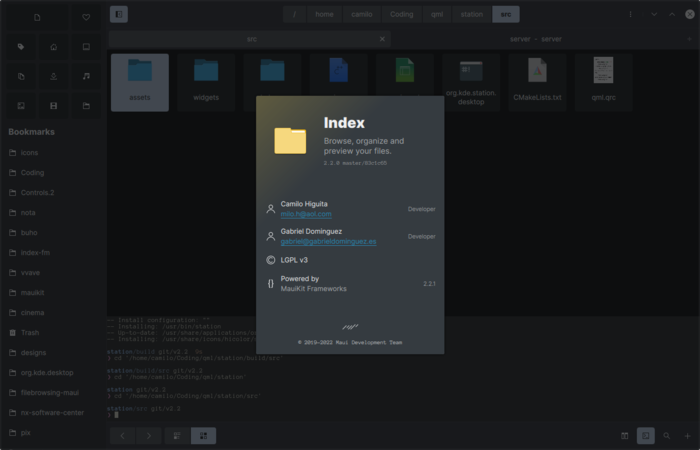
Task: Open the cinema bookmark
Action: [54, 312]
